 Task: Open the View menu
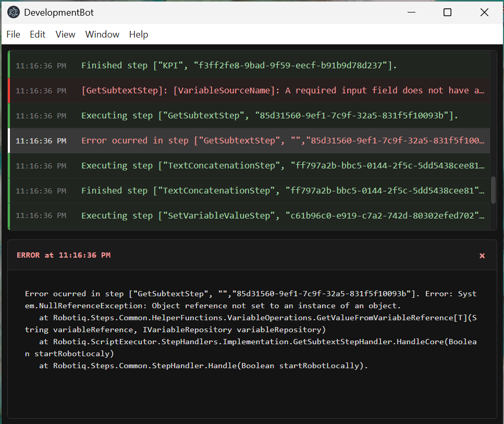[x=65, y=34]
